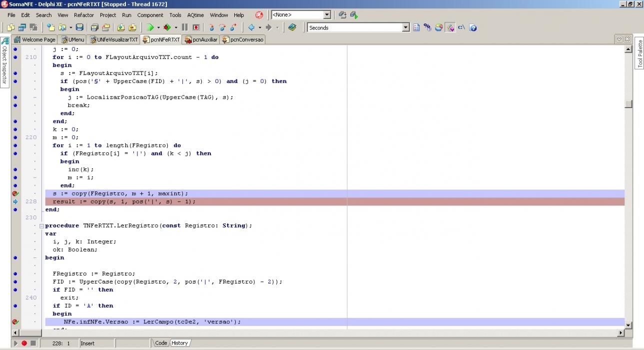Open the Refactor menu

coord(84,15)
